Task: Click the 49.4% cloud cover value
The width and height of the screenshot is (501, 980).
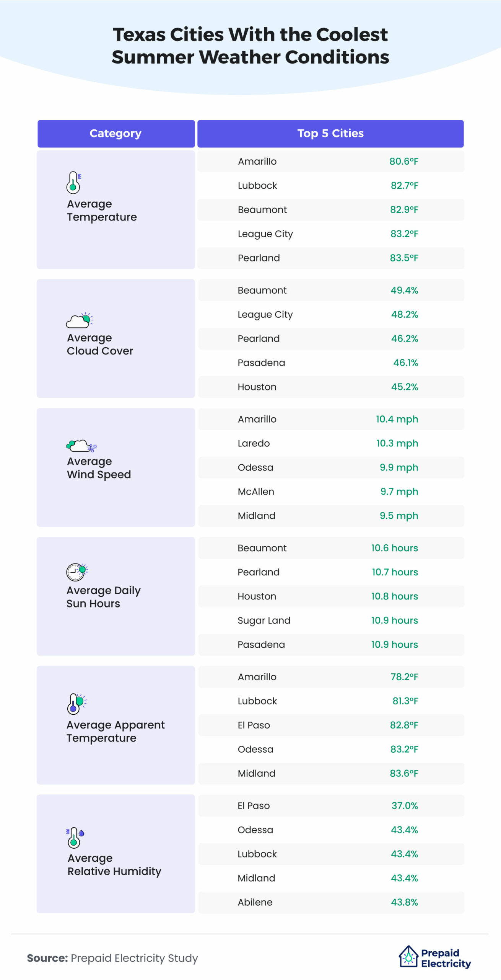Action: (404, 290)
